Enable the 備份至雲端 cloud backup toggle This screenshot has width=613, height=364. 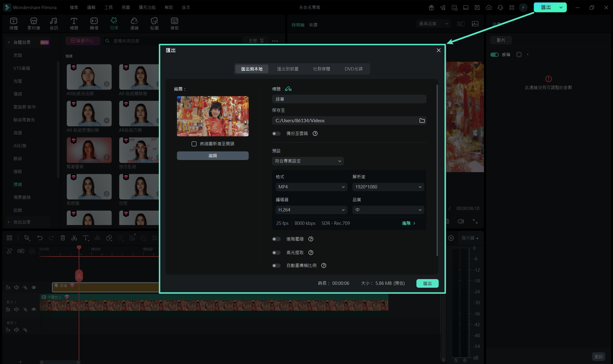276,133
